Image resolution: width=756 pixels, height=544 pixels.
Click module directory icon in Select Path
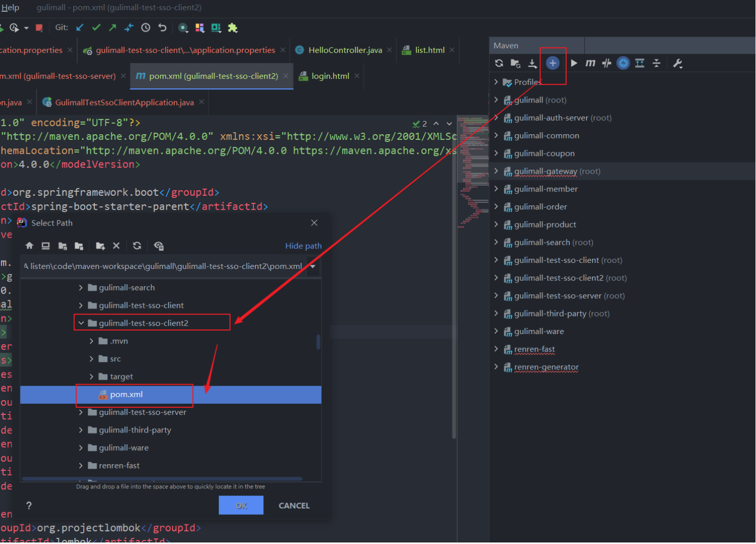(79, 246)
